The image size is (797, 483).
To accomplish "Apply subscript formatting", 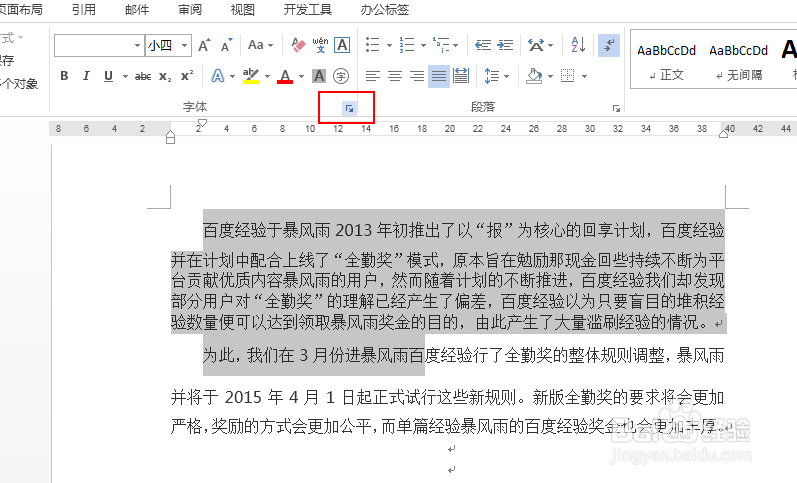I will point(165,76).
